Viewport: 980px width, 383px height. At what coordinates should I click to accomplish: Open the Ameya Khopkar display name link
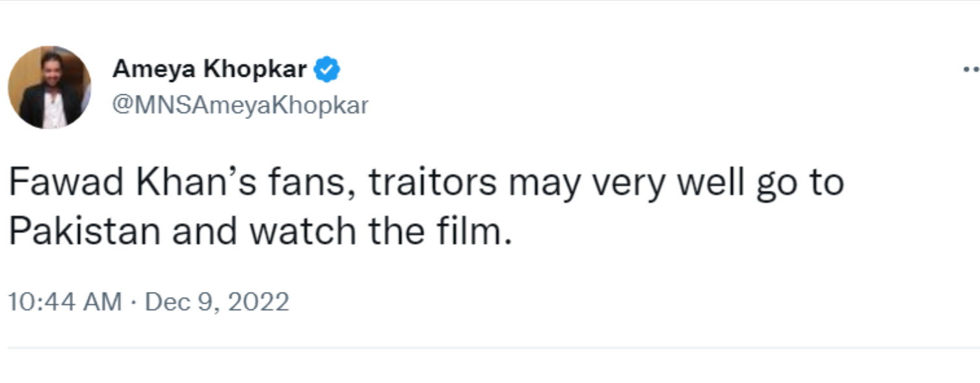[209, 70]
